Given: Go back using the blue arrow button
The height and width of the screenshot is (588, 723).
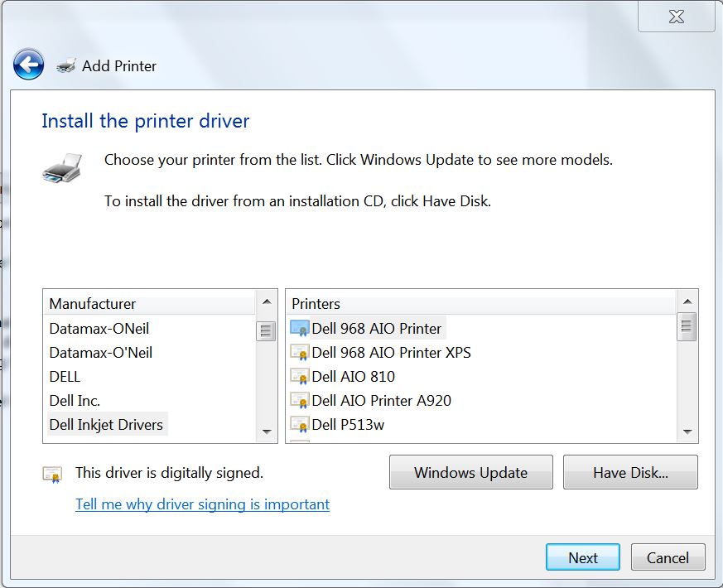Looking at the screenshot, I should pyautogui.click(x=29, y=65).
